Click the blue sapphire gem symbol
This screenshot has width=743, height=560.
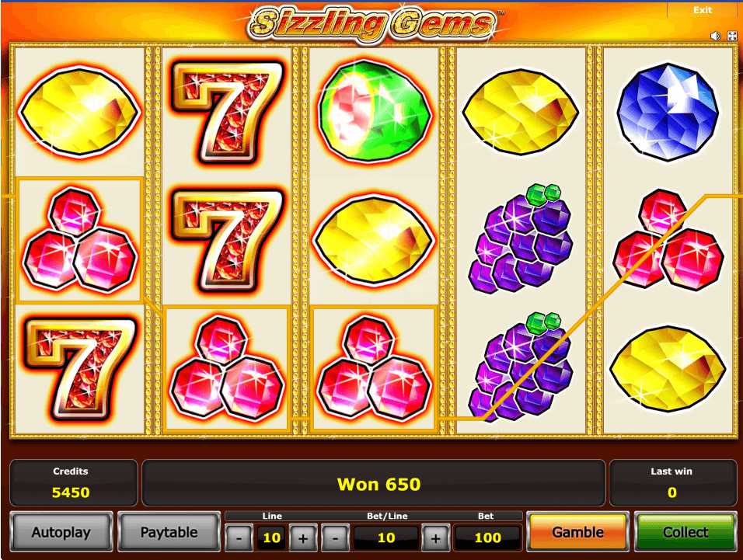pyautogui.click(x=668, y=112)
